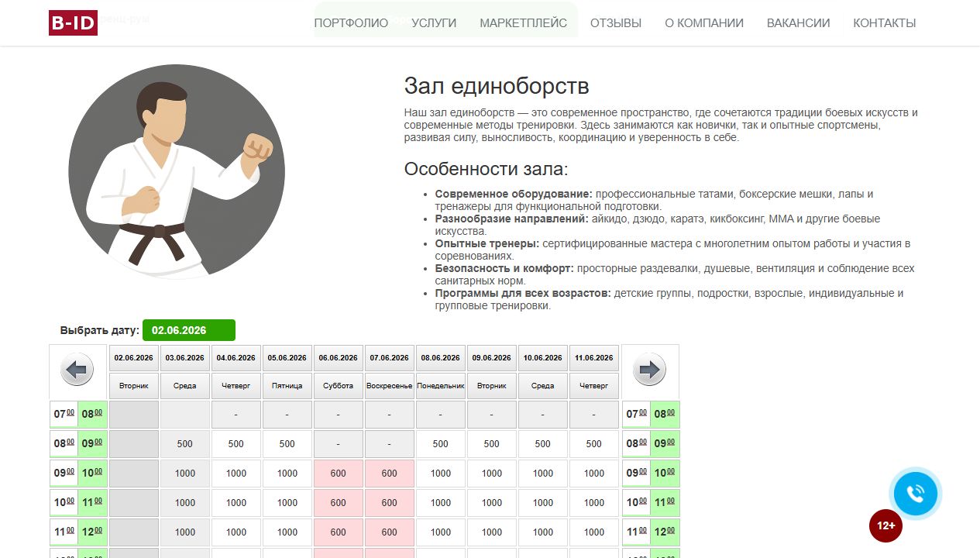Image resolution: width=980 pixels, height=558 pixels.
Task: Book 10-11 Saturday slot for 600
Action: (x=339, y=503)
